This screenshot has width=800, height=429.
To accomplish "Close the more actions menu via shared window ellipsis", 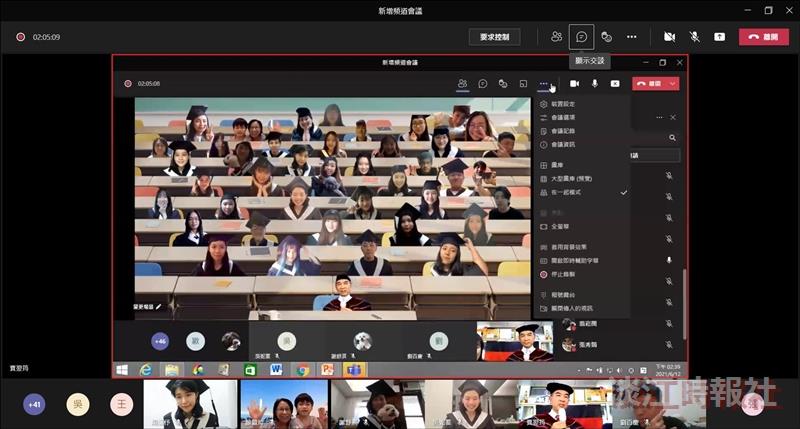I will 544,83.
